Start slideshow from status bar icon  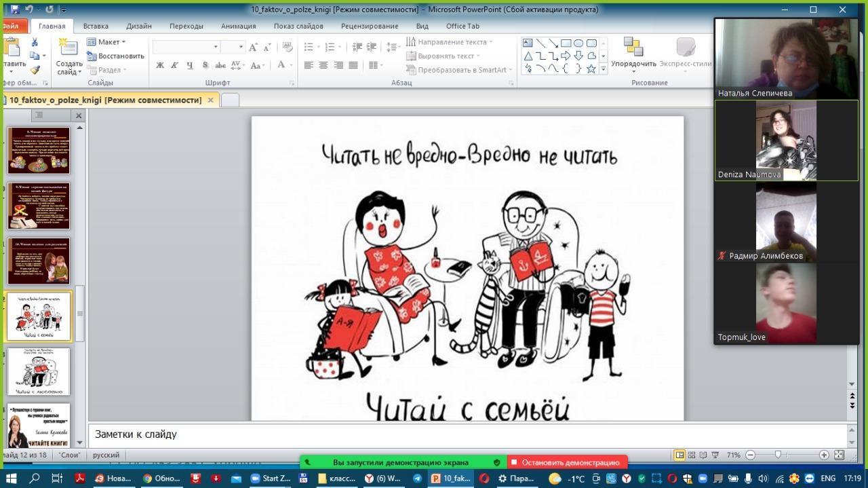tap(715, 455)
